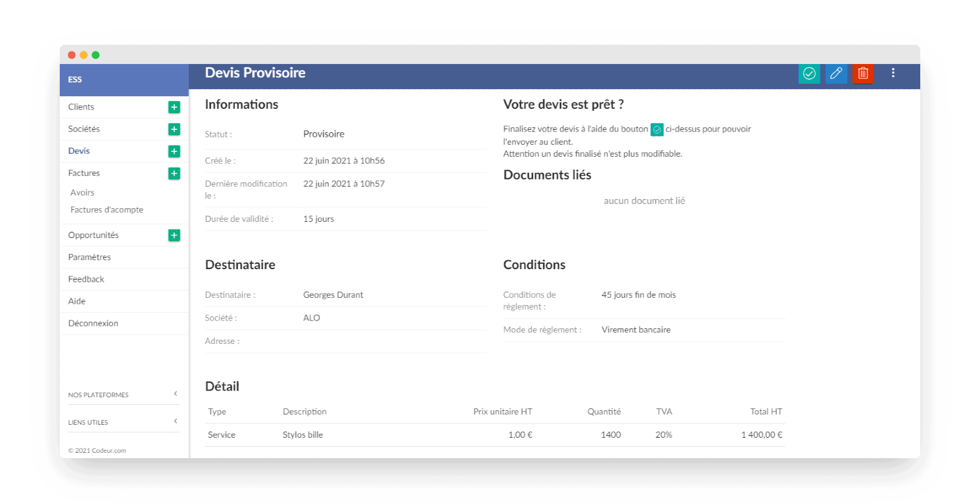Click the Prix unitaire HT column header
This screenshot has width=980, height=503.
pos(503,411)
